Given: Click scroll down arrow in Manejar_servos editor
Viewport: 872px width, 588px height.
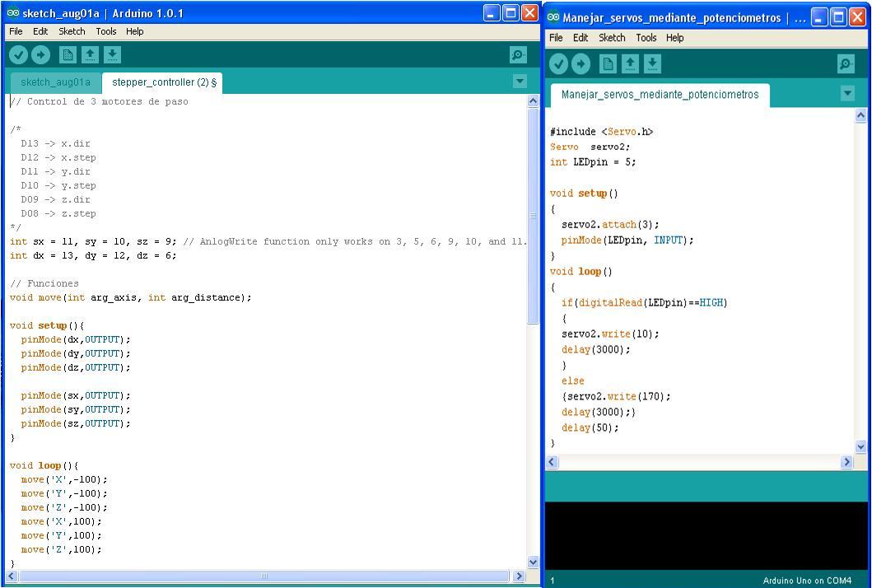Looking at the screenshot, I should click(860, 446).
